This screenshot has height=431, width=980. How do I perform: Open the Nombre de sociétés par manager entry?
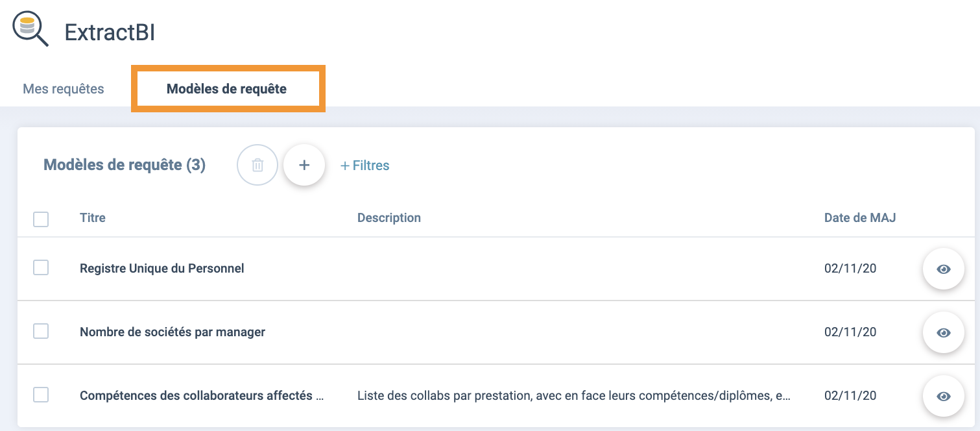173,332
